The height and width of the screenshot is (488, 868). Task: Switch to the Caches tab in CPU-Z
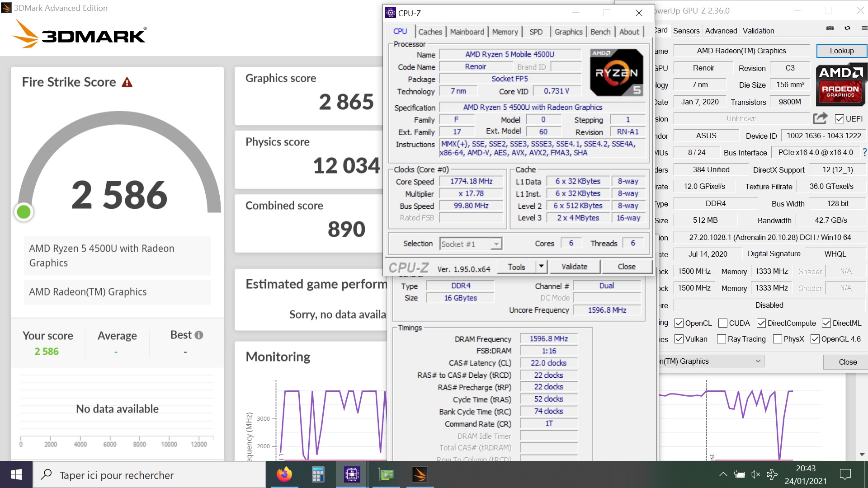point(430,32)
